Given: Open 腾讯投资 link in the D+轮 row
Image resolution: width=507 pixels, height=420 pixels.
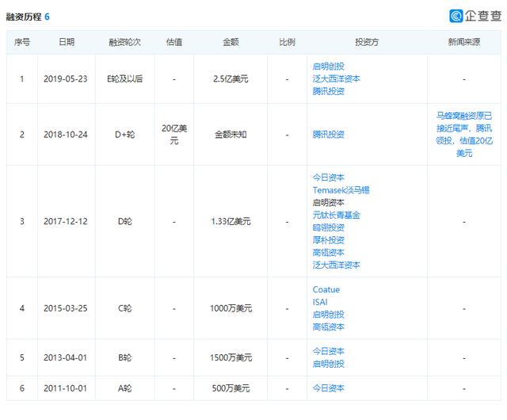Looking at the screenshot, I should click(x=328, y=134).
